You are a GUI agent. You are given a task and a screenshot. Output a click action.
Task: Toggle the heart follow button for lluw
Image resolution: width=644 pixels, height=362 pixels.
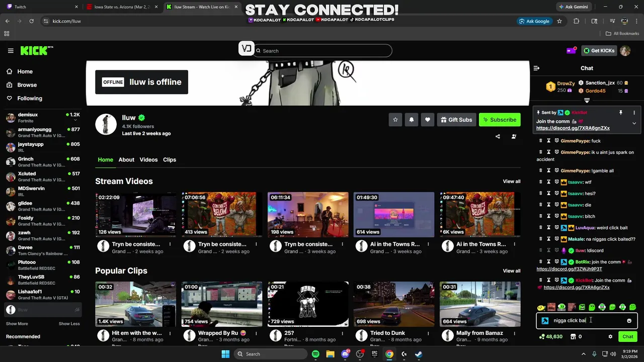coord(428,120)
